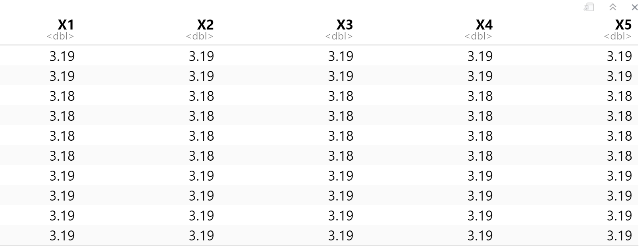Viewport: 644px width, 252px height.
Task: Click second row value in X4 column
Action: (x=480, y=76)
